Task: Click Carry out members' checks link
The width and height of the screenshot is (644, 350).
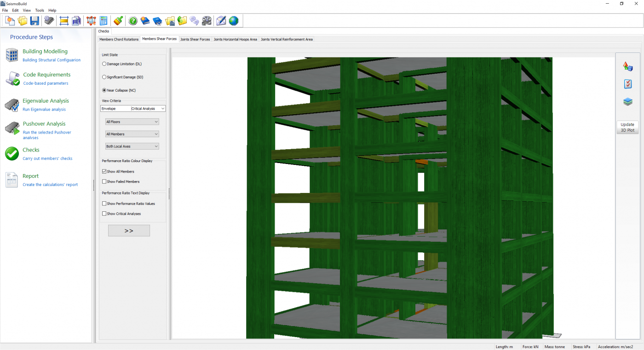Action: (x=47, y=158)
